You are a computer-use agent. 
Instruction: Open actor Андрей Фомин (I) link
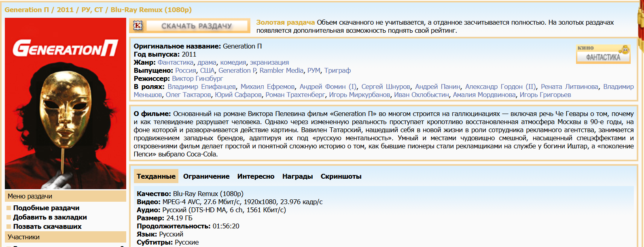(x=328, y=87)
